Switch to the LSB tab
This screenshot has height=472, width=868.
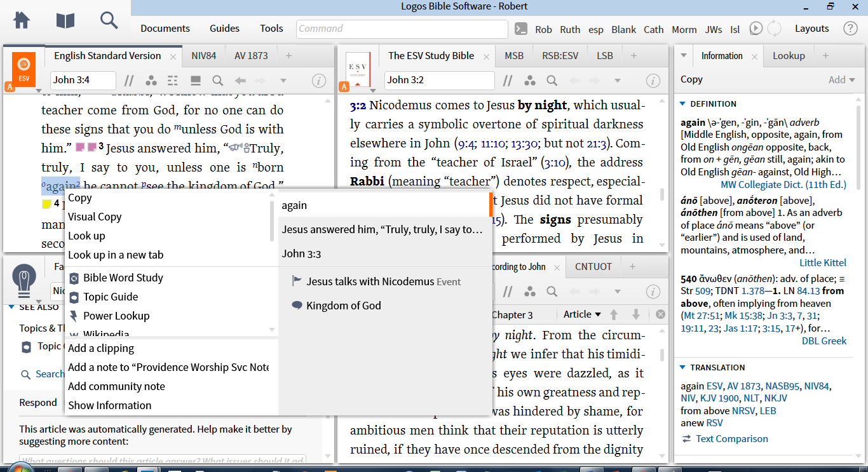tap(605, 56)
